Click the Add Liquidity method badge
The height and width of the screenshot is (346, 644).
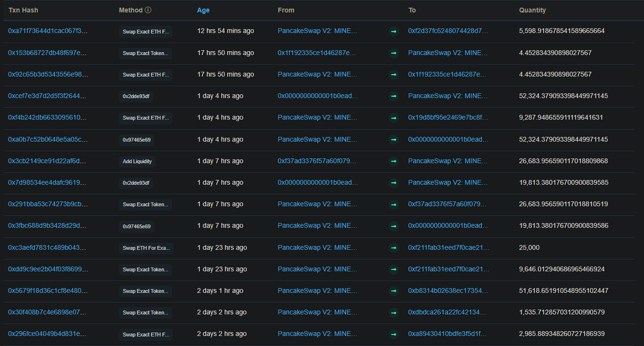click(x=137, y=161)
